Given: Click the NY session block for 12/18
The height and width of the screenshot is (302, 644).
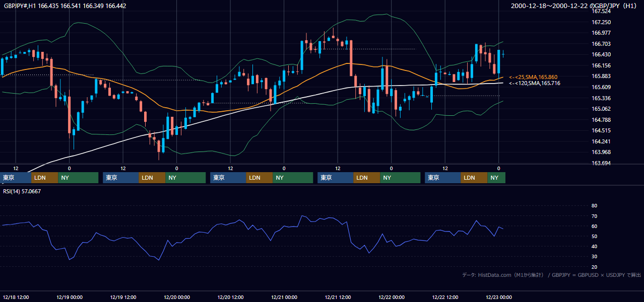Looking at the screenshot, I should 78,178.
